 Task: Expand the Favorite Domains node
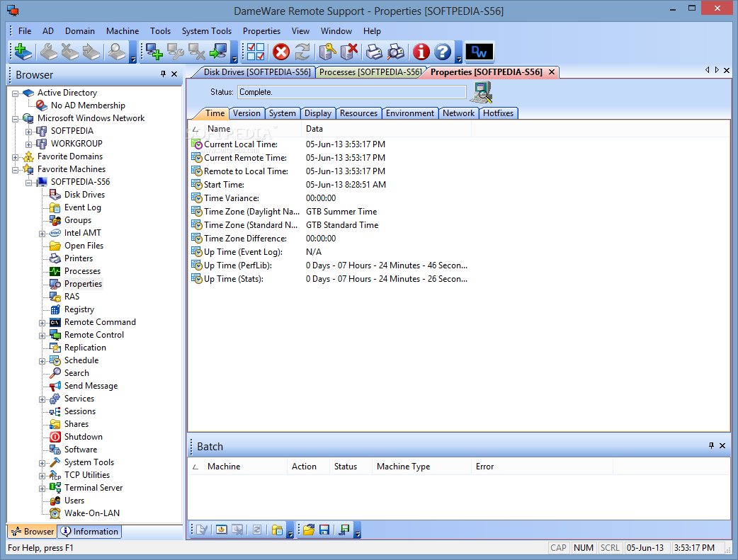coord(15,156)
